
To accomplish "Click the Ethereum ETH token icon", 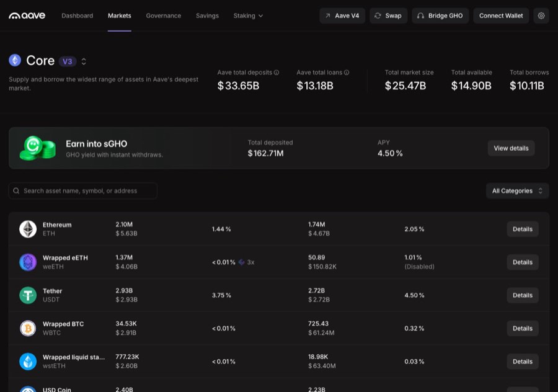I will point(28,229).
